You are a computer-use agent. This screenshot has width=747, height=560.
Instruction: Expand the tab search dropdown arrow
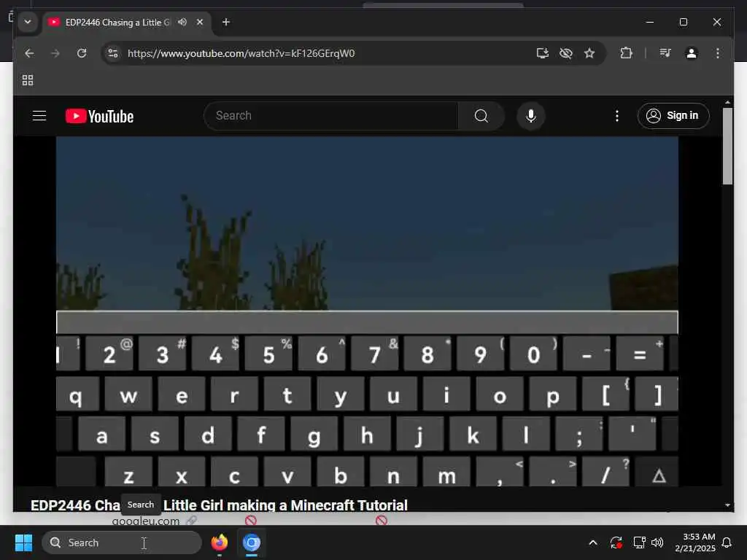pyautogui.click(x=28, y=22)
